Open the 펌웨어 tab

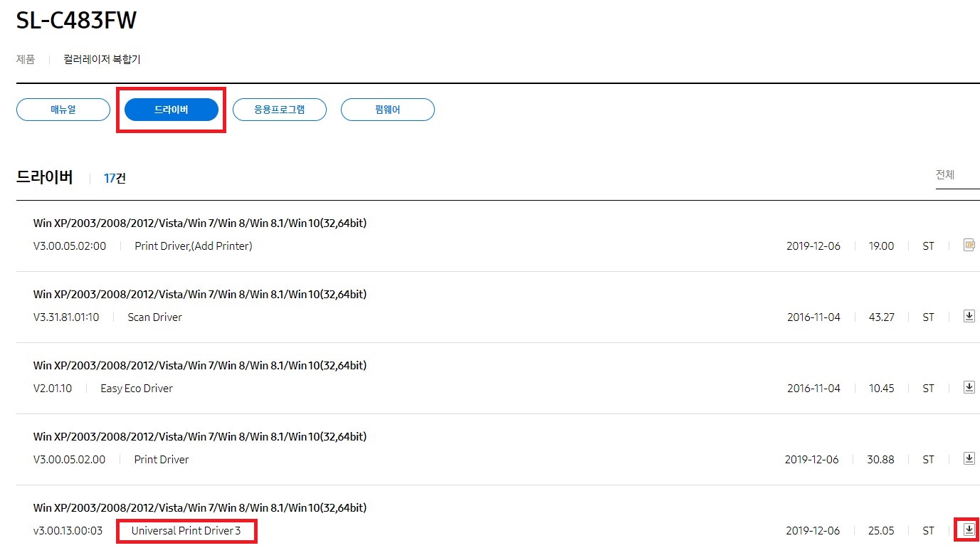(x=388, y=110)
